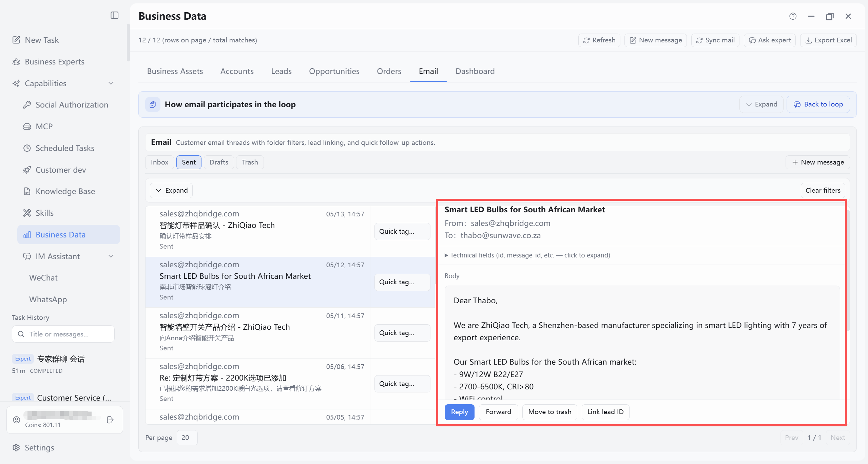
Task: Open the 05/06 Re: 定制灯带方案 email
Action: click(258, 384)
